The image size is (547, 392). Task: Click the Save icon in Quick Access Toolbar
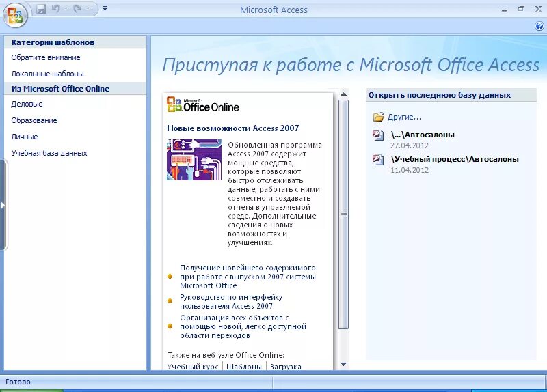41,9
